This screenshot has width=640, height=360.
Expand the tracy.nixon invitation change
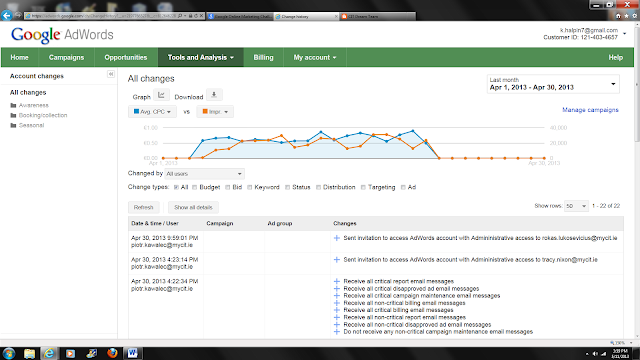point(337,260)
